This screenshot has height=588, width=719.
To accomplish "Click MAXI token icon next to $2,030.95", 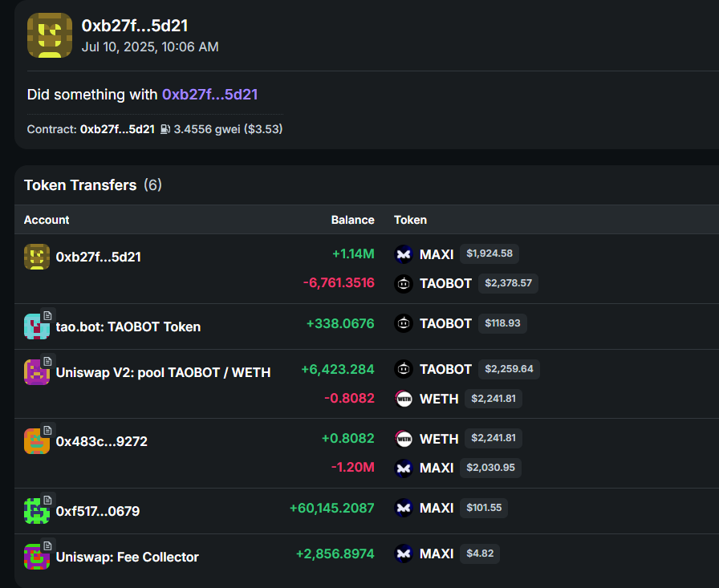I will coord(404,468).
